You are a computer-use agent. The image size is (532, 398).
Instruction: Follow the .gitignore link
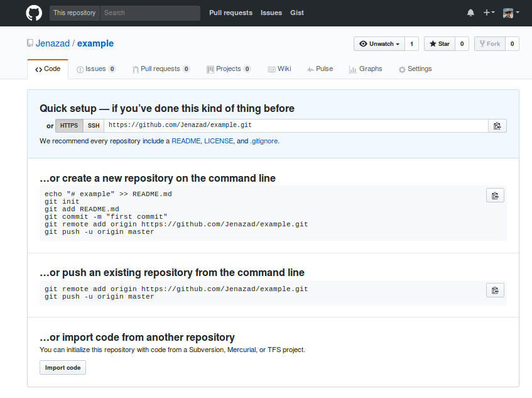(x=264, y=141)
